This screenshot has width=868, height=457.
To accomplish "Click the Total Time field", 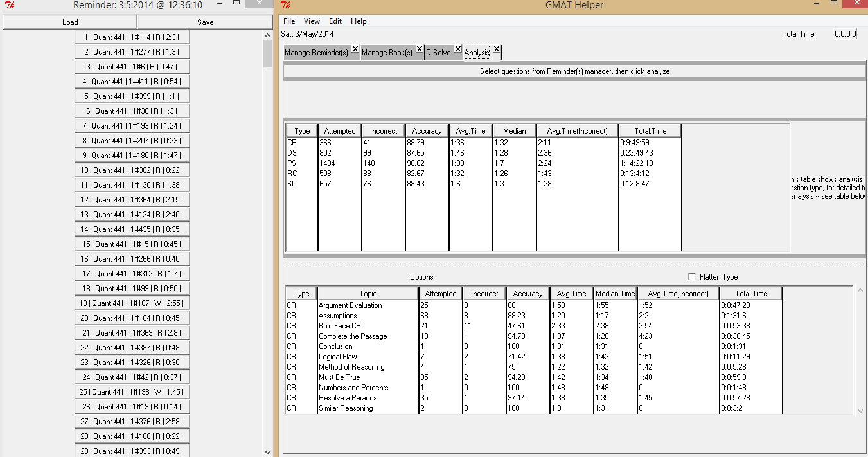I will [845, 33].
